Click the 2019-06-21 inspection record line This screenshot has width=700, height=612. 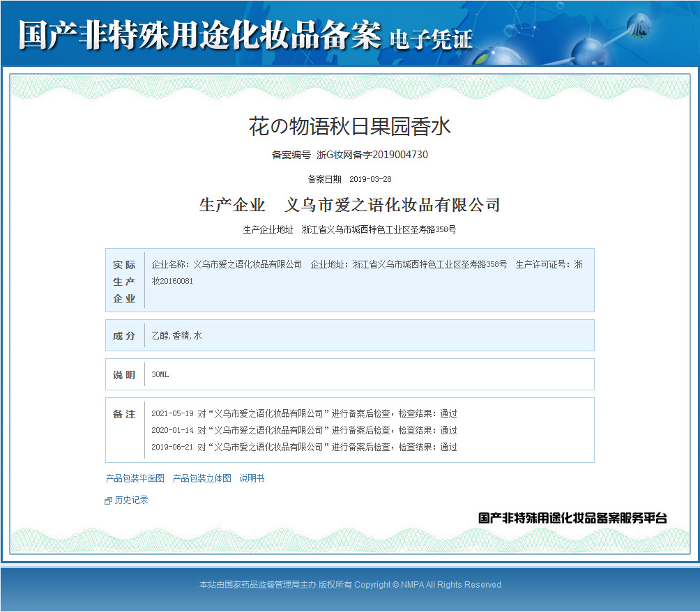[x=304, y=447]
